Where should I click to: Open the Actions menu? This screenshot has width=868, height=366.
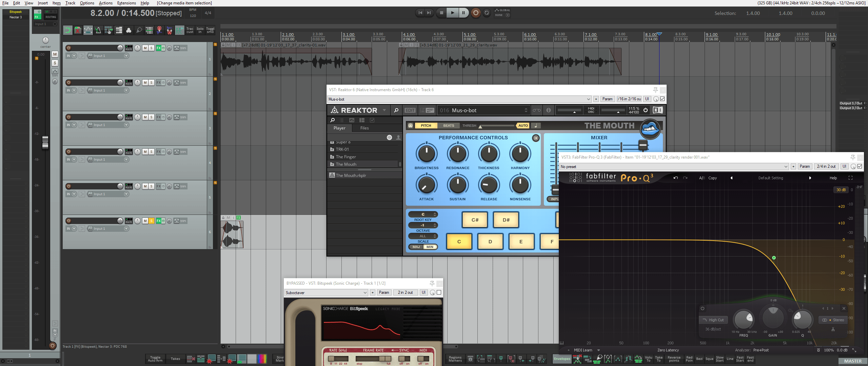[105, 3]
